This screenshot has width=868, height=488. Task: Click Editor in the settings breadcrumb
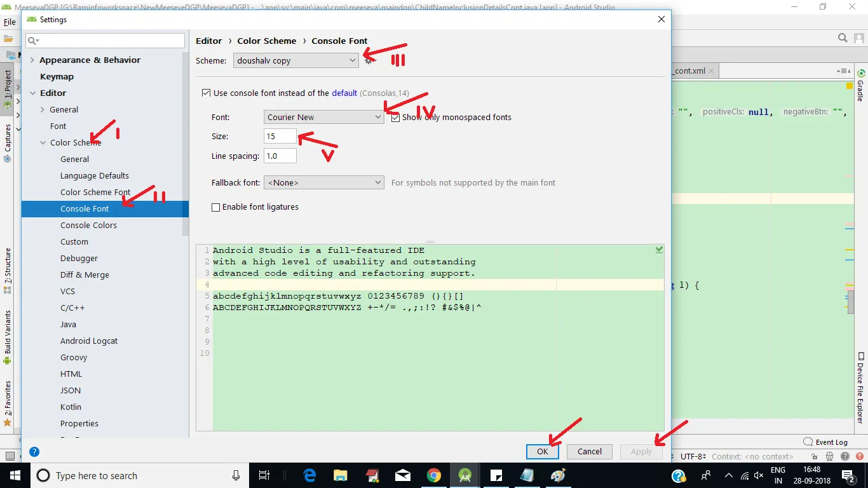coord(209,41)
